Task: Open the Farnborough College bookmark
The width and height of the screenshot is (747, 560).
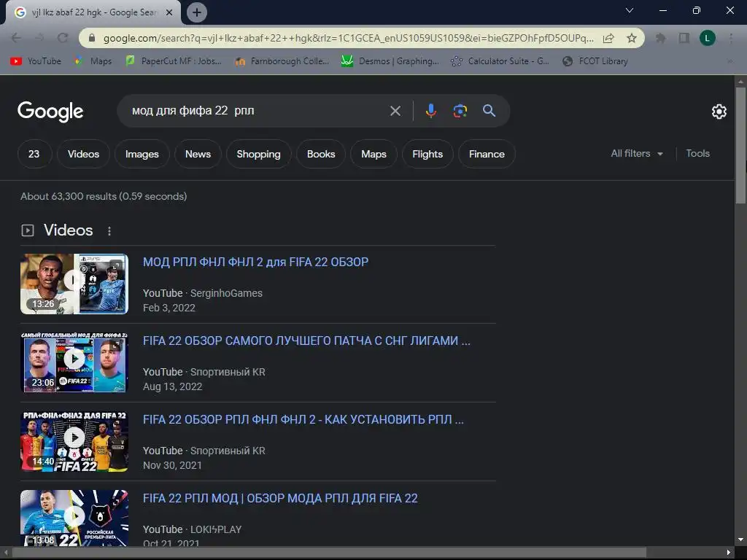Action: pyautogui.click(x=282, y=61)
